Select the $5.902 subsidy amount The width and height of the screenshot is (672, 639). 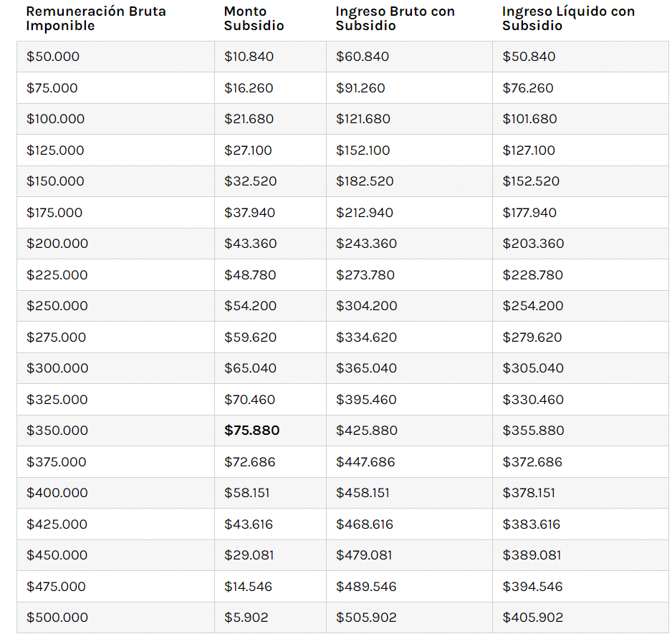coord(246,618)
